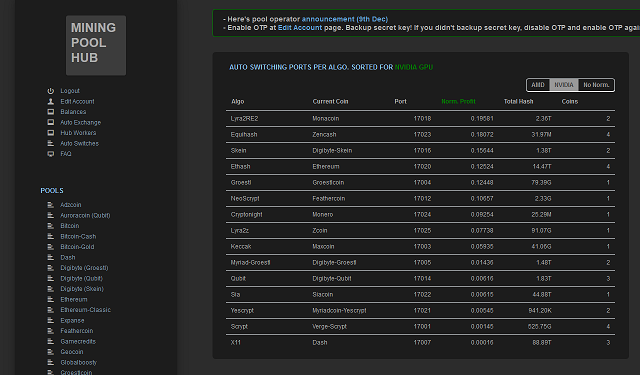Screen dimensions: 640x375
Task: Select the Bitcoin-Gold pool entry
Action: (77, 247)
